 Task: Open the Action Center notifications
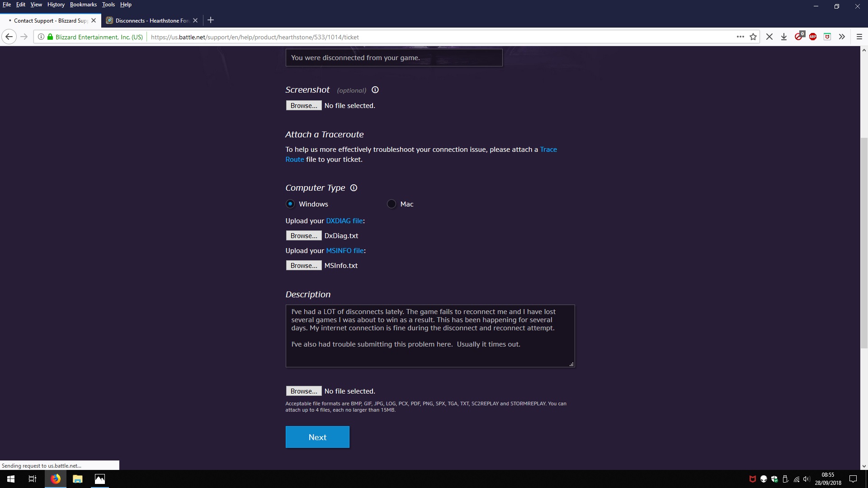tap(853, 479)
